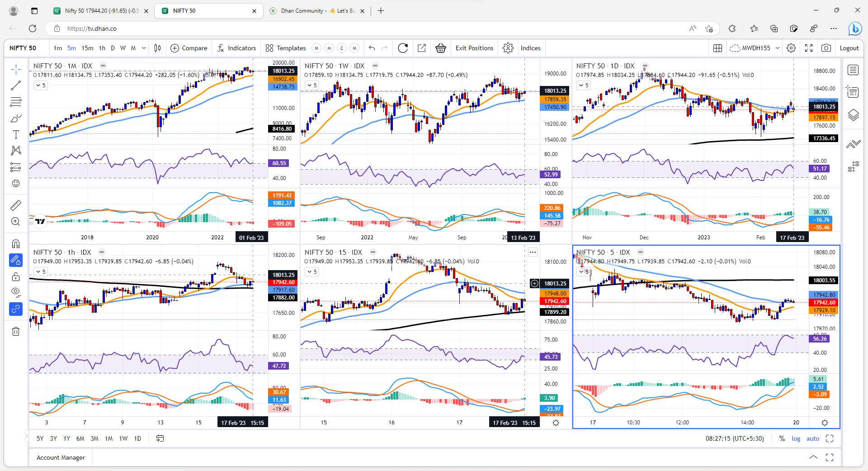Activate the zoom in tool

click(16, 222)
